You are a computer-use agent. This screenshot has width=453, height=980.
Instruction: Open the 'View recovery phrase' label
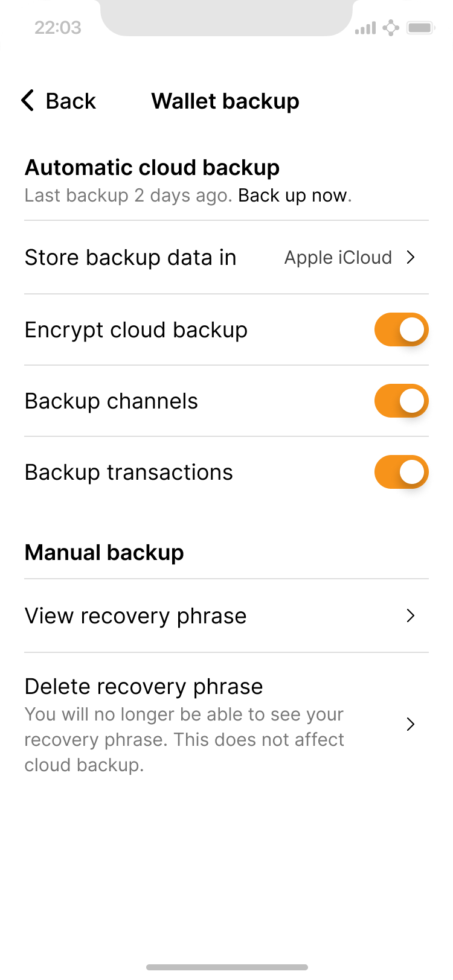[135, 616]
